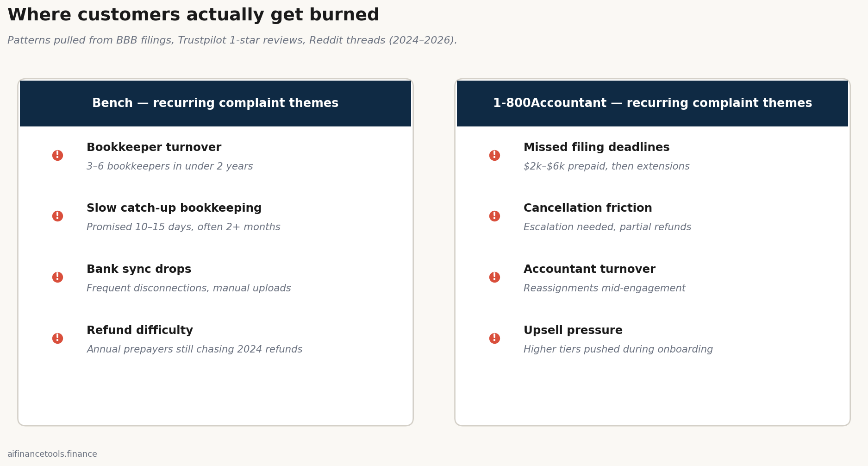Click the 'Missed filing deadlines' heading
The width and height of the screenshot is (868, 466).
(596, 148)
